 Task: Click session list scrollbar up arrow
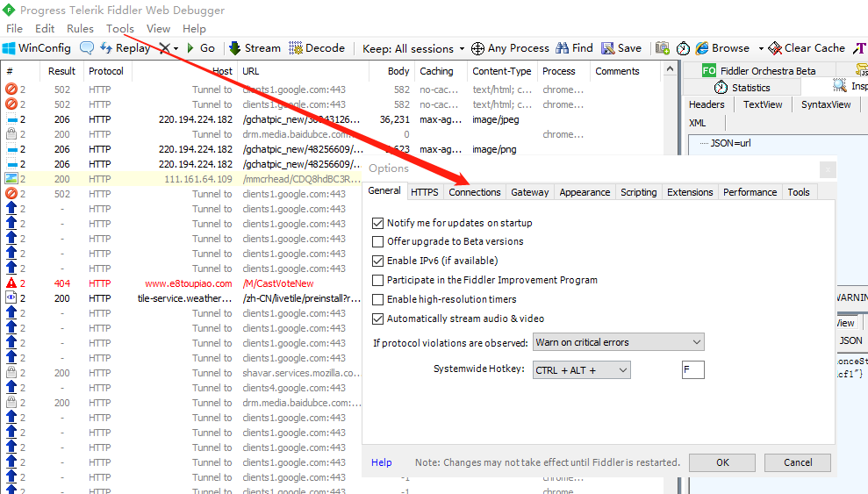(670, 69)
